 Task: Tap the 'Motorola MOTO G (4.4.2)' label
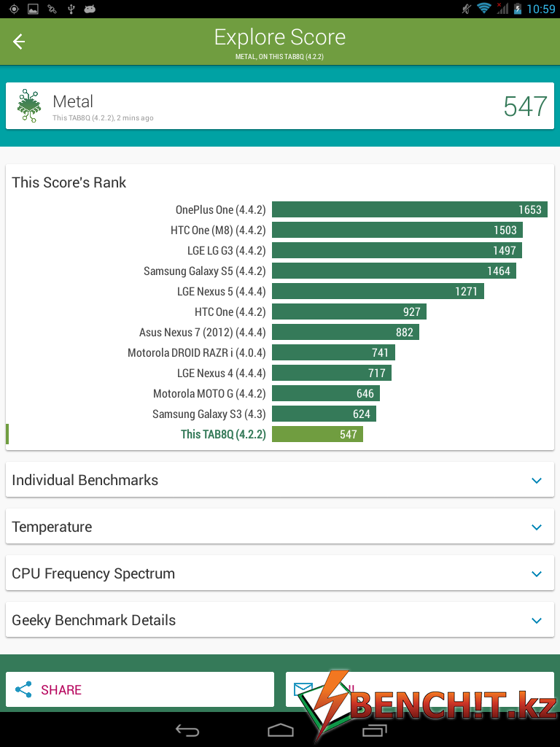tap(209, 394)
